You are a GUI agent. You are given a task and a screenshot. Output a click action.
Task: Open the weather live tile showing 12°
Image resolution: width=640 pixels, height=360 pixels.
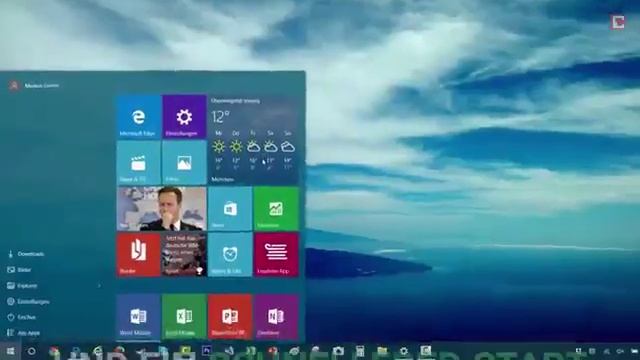[253, 140]
